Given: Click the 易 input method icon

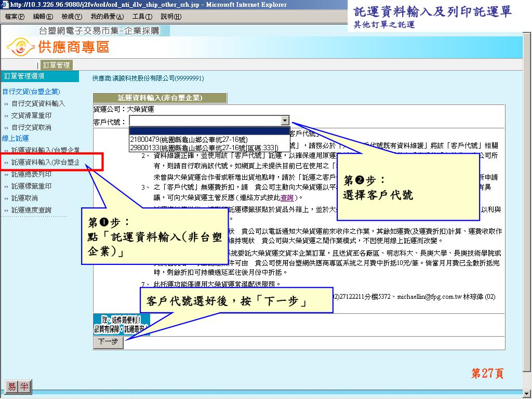Looking at the screenshot, I should 12,387.
